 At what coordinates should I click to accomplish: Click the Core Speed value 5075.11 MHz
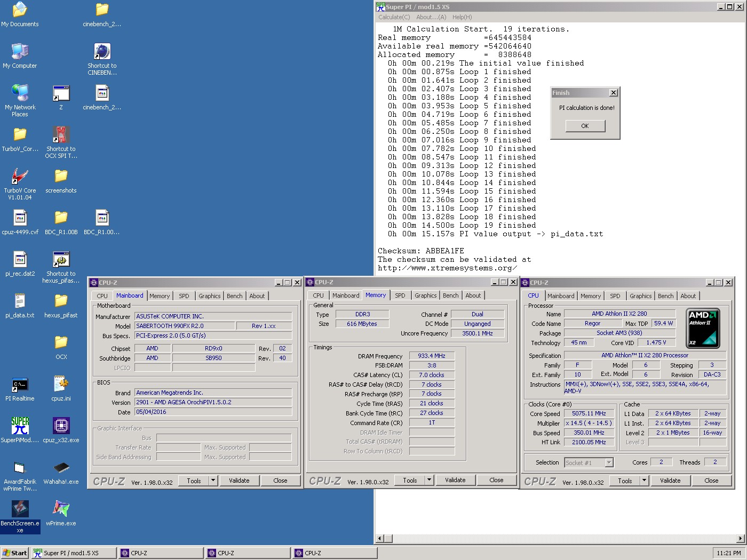[x=589, y=413]
